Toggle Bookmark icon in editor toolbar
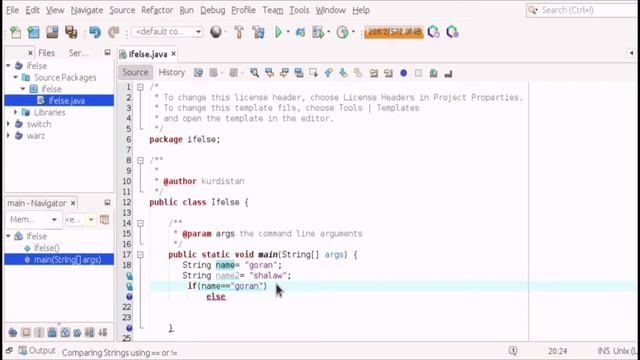Viewport: 640px width, 360px height. click(358, 73)
